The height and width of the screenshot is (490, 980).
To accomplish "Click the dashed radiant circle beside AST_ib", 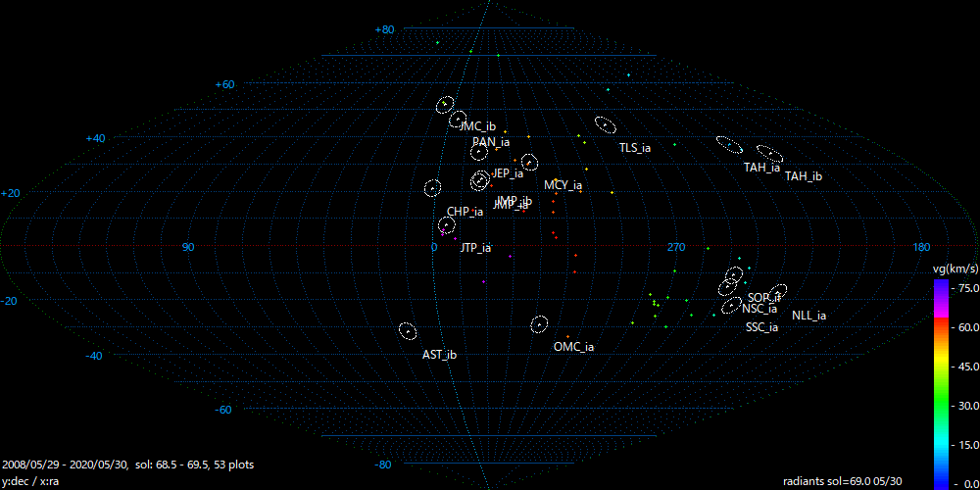I will click(407, 331).
